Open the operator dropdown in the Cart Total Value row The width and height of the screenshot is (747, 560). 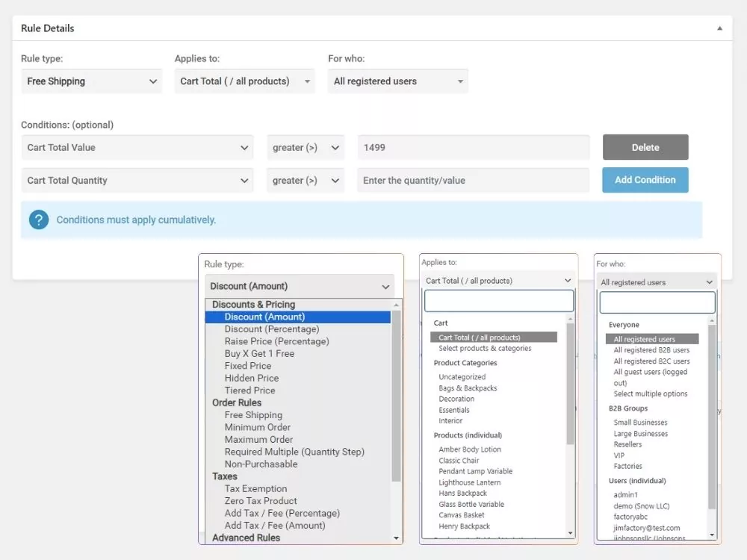click(x=306, y=148)
